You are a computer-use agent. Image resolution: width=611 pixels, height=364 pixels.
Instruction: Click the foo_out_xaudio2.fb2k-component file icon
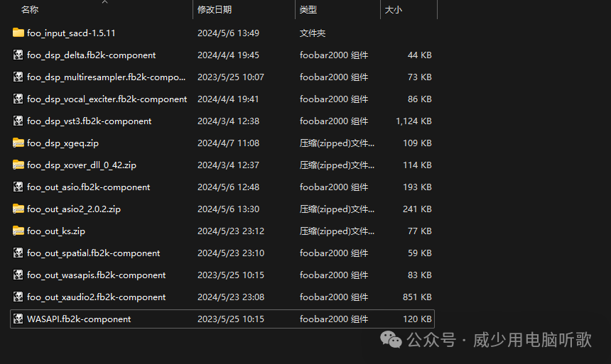pos(18,297)
